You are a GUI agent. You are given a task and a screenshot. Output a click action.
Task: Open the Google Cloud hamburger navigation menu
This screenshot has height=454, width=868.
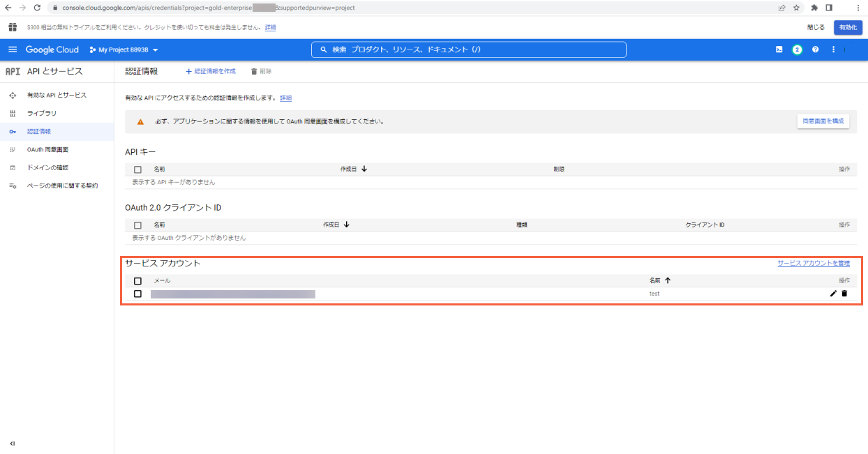point(13,50)
